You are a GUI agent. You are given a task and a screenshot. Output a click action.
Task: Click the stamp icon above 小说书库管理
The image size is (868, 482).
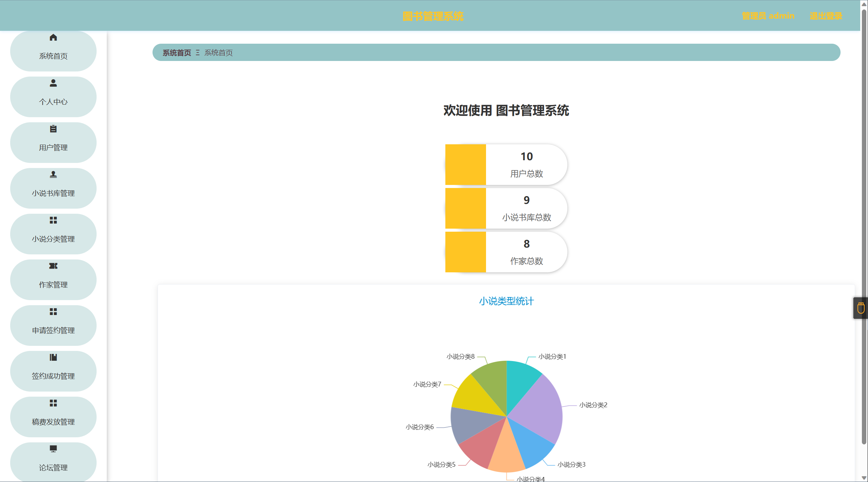click(x=53, y=174)
